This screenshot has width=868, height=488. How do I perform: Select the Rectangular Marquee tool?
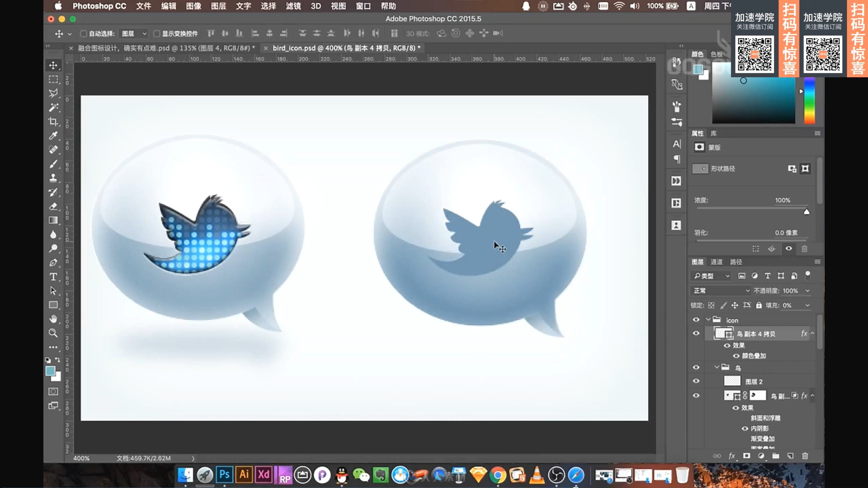point(53,79)
